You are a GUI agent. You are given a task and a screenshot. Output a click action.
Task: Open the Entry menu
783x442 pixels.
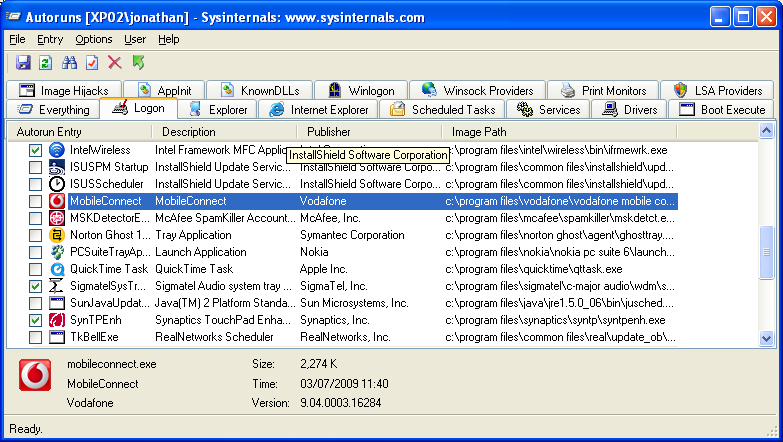pos(50,39)
